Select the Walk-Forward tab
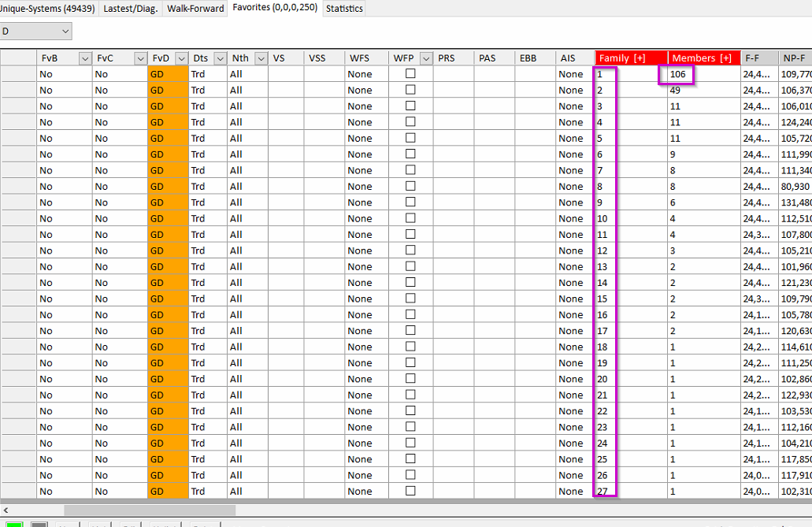Screen dimensions: 812x527 pyautogui.click(x=195, y=9)
